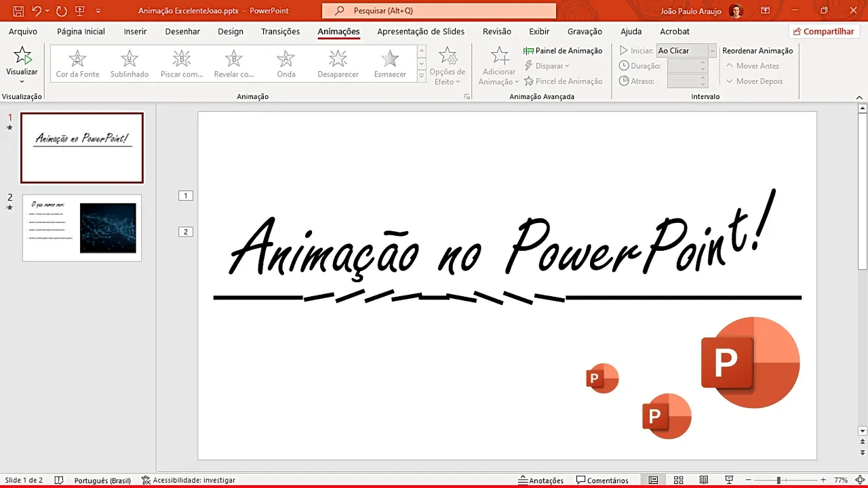Click the Animação no PowerPoint! title text
868x488 pixels.
(502, 237)
